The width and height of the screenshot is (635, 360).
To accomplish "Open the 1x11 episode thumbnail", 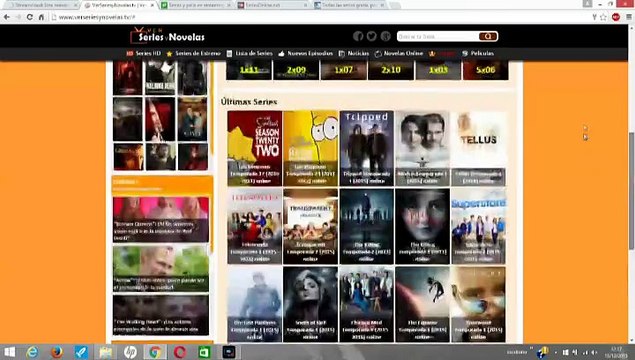I will click(x=249, y=70).
